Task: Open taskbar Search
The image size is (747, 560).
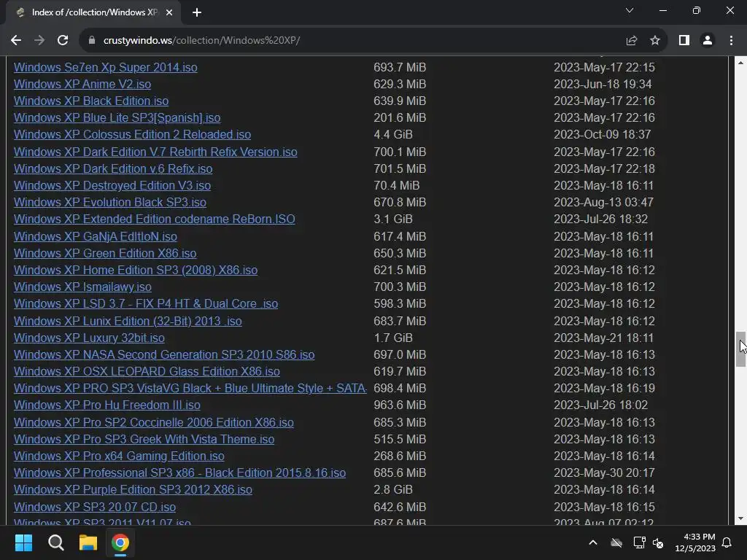Action: (x=55, y=542)
